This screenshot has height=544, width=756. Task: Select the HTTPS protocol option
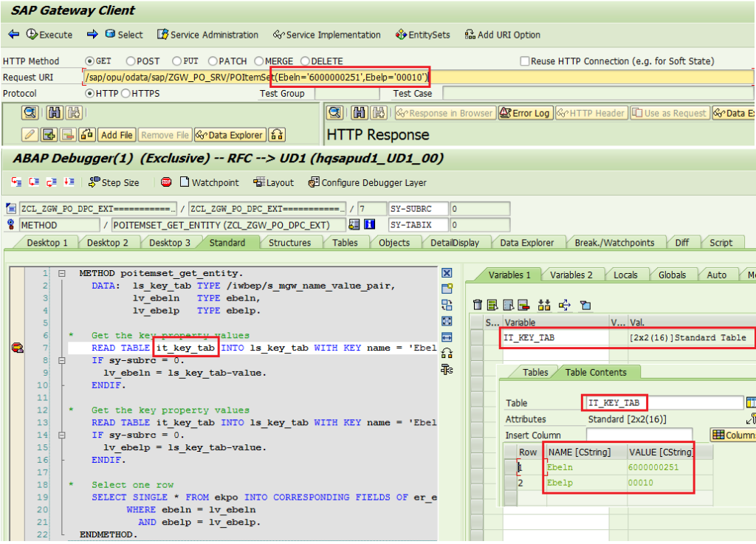click(126, 94)
